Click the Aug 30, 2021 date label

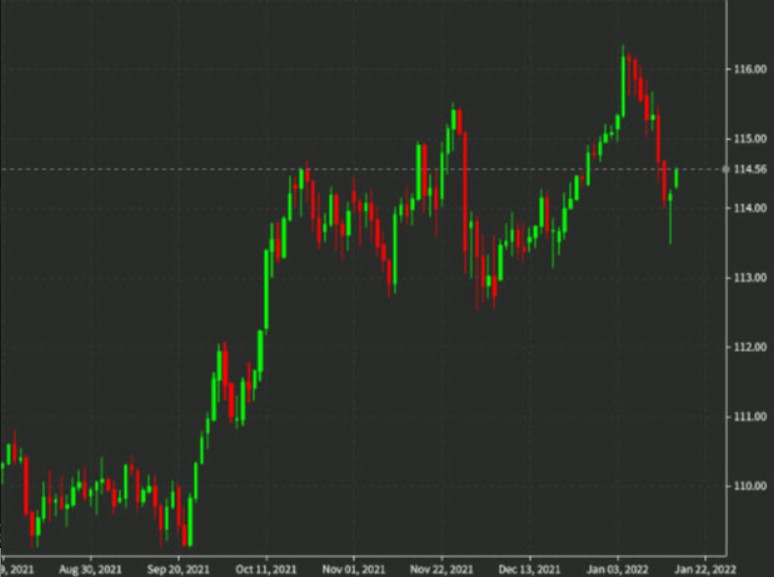90,570
